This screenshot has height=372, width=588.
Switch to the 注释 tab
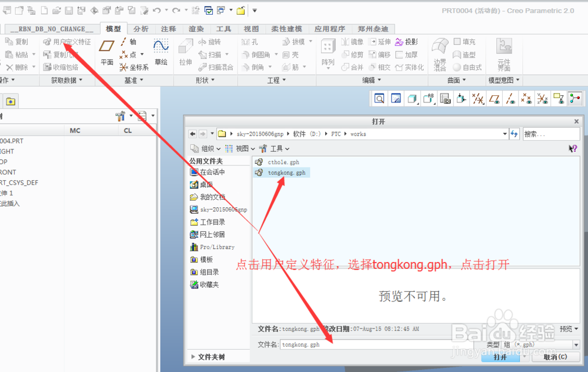(168, 29)
